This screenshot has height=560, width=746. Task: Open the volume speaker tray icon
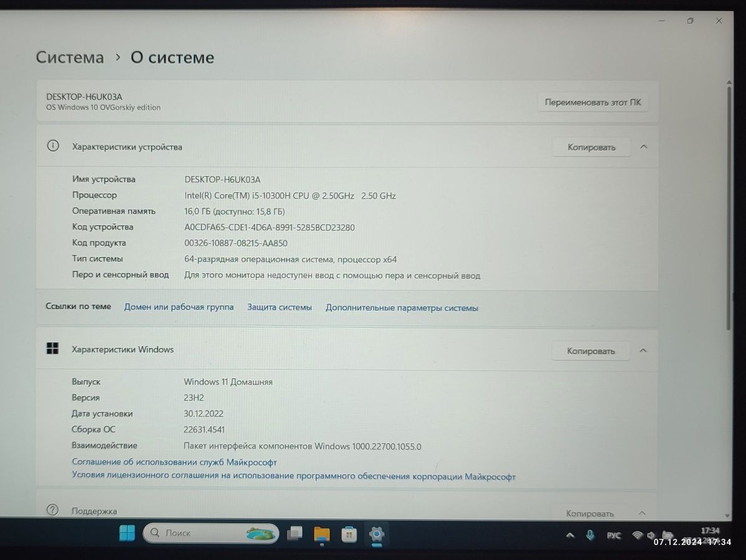point(651,535)
